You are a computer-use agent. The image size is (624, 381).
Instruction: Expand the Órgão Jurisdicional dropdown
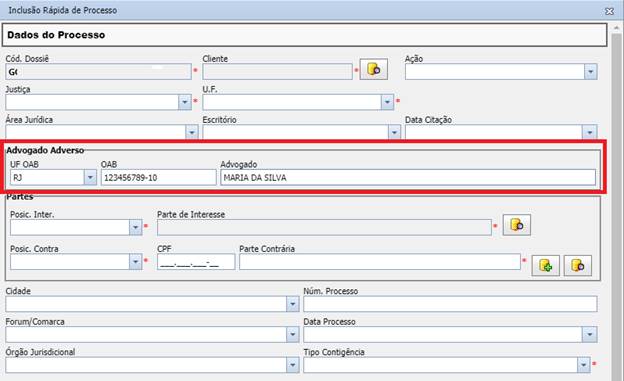click(292, 365)
